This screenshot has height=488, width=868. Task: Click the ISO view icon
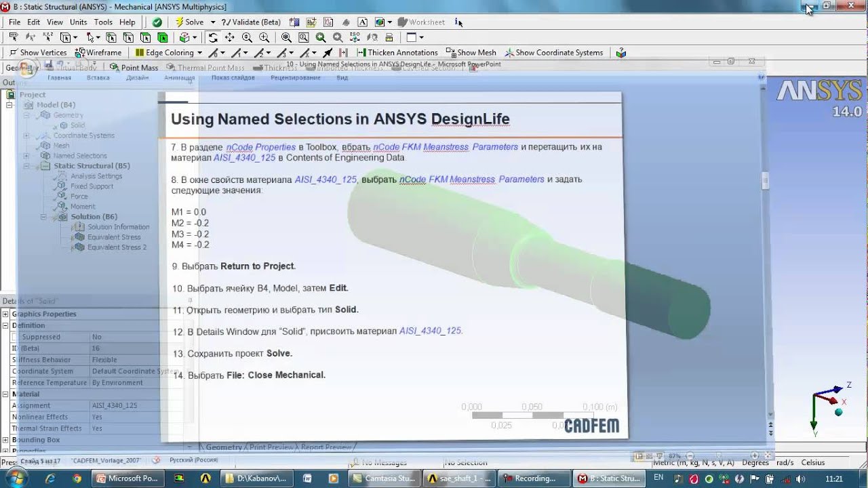coord(355,37)
